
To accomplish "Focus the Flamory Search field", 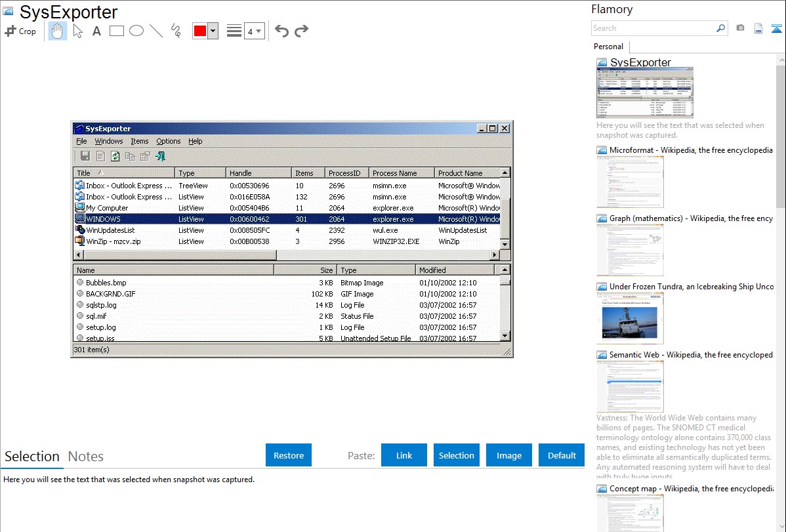I will (x=653, y=28).
